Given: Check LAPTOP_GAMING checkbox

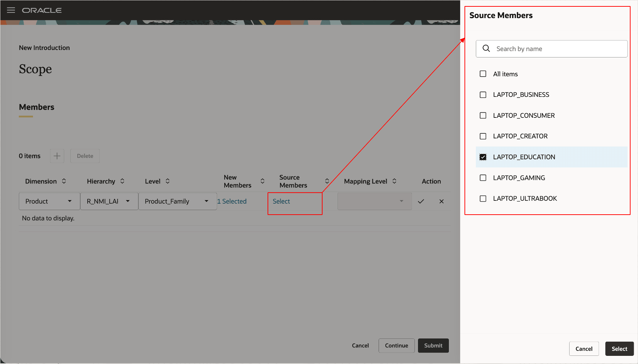Looking at the screenshot, I should (483, 178).
